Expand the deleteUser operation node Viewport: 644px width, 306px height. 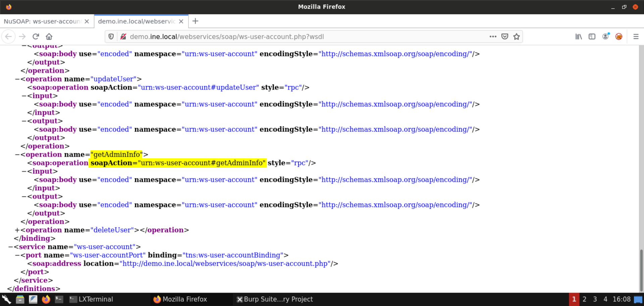(x=17, y=230)
